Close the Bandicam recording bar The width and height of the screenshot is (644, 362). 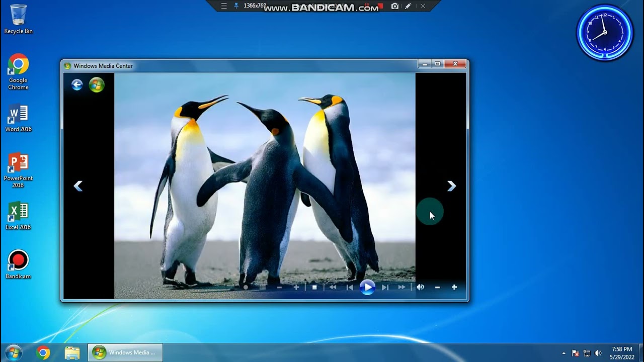(x=423, y=6)
